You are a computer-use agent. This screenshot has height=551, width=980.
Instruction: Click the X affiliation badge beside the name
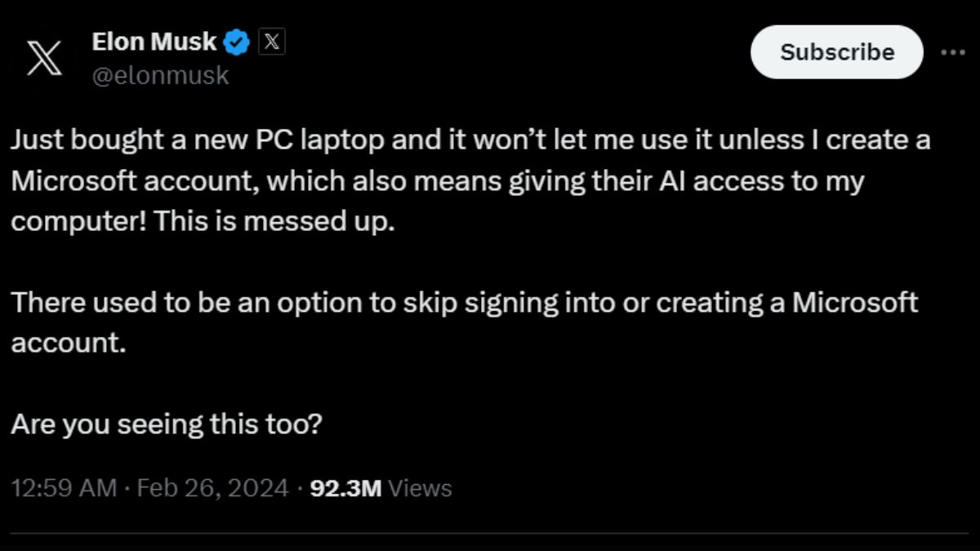[x=272, y=41]
